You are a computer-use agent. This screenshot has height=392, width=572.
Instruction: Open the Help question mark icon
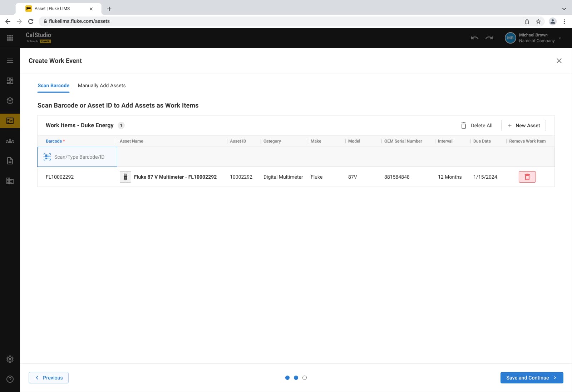point(10,379)
